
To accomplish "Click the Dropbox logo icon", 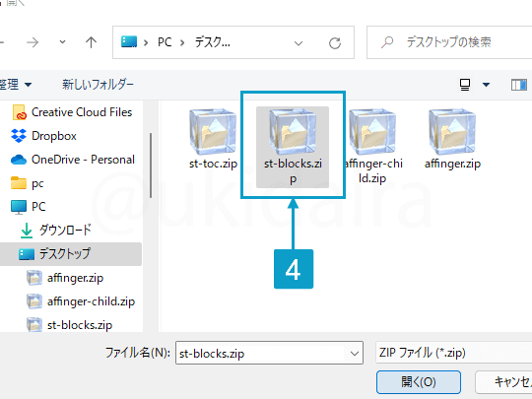I will 19,136.
